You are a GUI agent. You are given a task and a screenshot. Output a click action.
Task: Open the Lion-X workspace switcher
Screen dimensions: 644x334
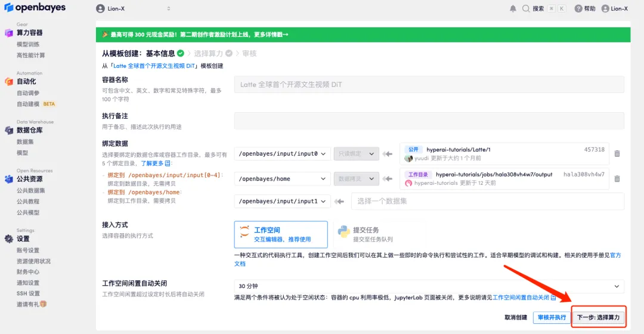tap(134, 8)
